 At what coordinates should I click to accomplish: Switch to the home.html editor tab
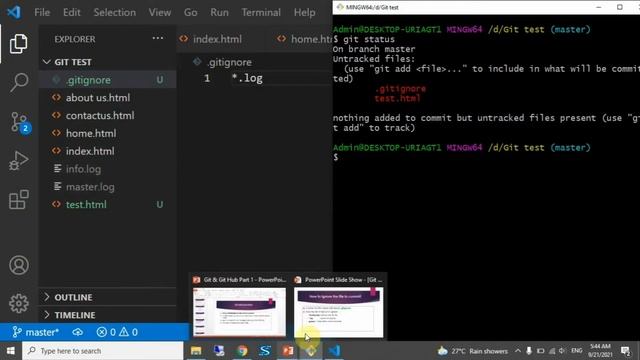coord(304,39)
